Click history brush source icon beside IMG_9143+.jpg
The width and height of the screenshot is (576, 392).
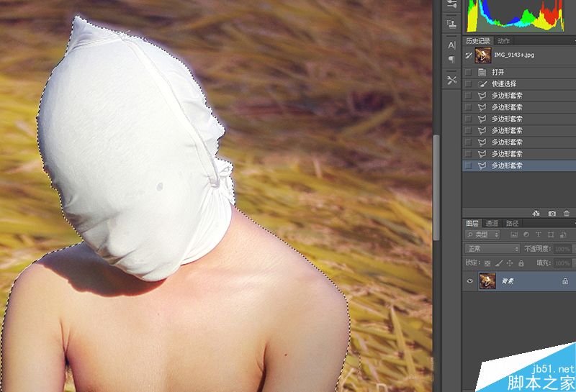tap(469, 55)
